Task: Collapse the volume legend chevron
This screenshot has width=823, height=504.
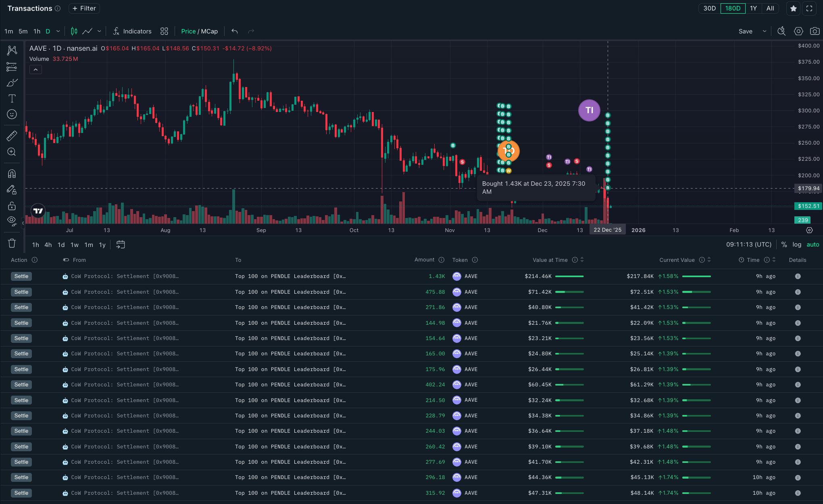Action: [35, 70]
